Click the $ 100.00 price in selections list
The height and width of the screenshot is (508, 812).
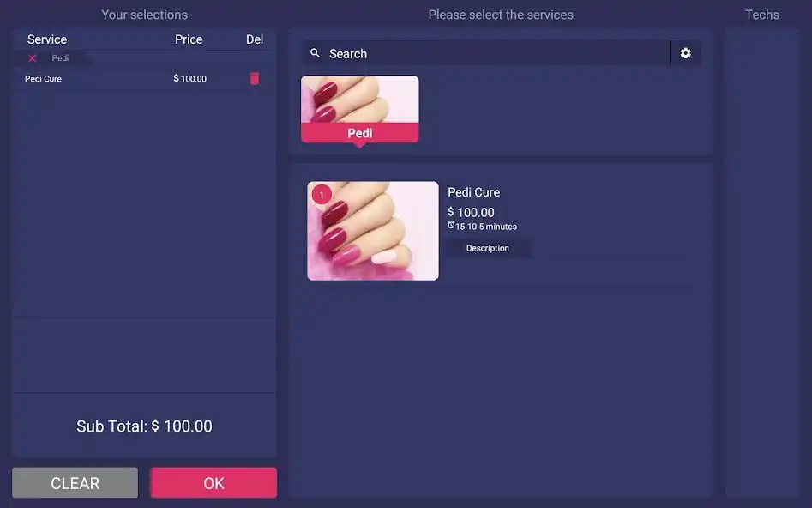190,79
